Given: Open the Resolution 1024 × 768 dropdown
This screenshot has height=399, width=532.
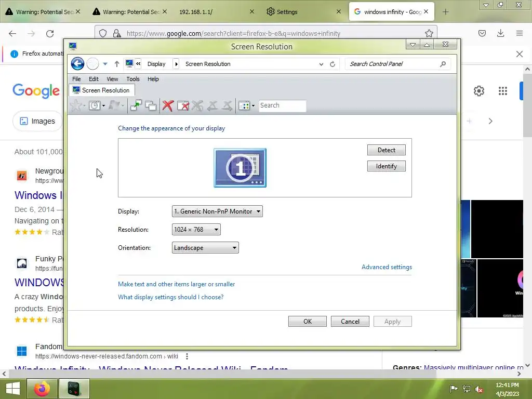Looking at the screenshot, I should tap(196, 230).
